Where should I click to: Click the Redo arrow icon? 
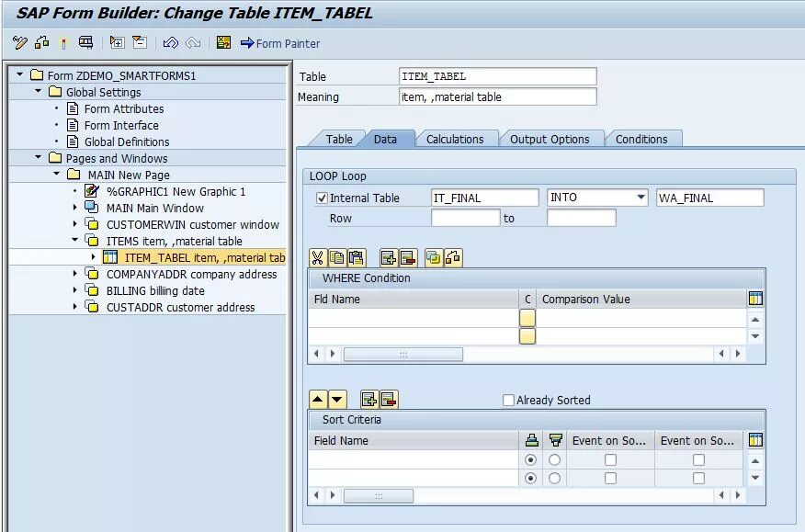pos(193,43)
